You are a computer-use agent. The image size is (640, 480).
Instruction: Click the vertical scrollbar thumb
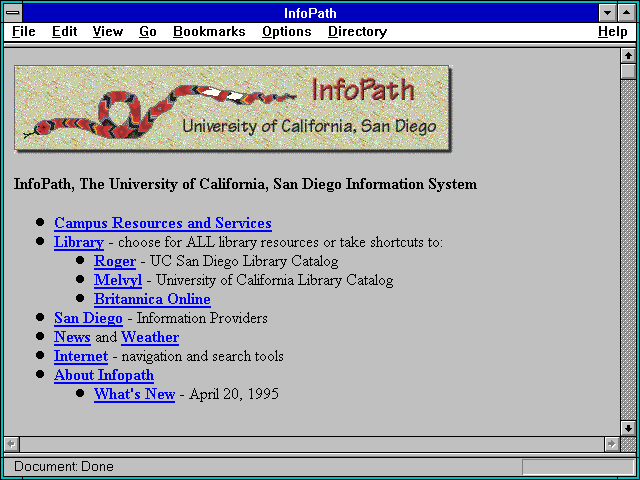coord(628,71)
